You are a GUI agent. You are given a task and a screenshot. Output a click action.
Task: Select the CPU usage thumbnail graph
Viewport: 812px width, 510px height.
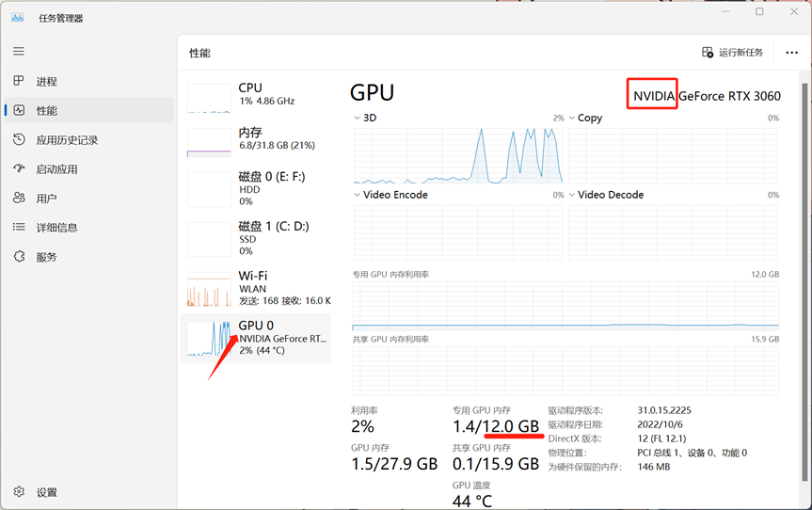coord(209,99)
